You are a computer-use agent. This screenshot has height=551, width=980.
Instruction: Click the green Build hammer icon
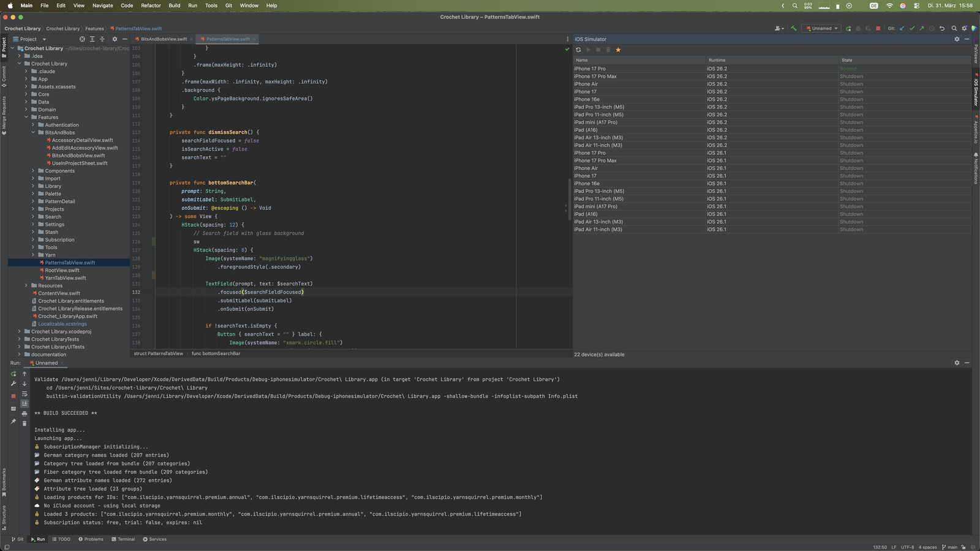(794, 28)
